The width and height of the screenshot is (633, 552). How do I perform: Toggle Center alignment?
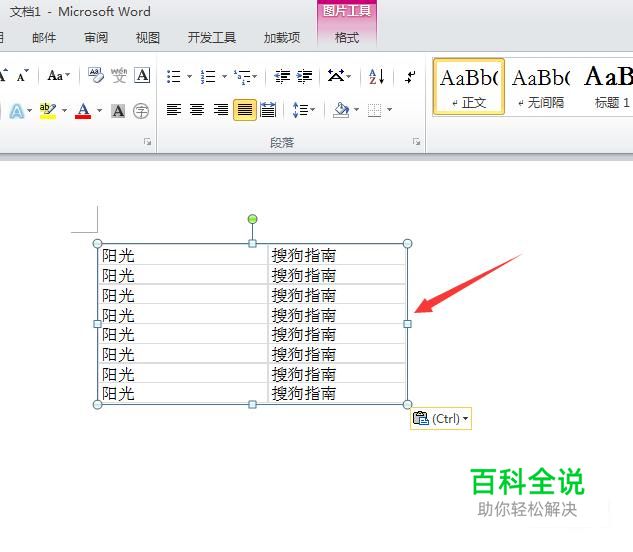(x=197, y=110)
